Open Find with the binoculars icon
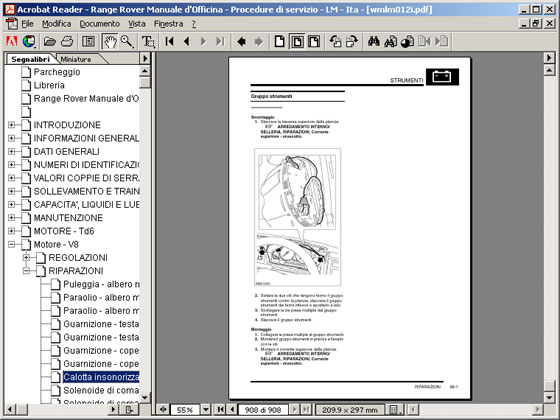Screen dimensions: 560x420 tap(374, 41)
